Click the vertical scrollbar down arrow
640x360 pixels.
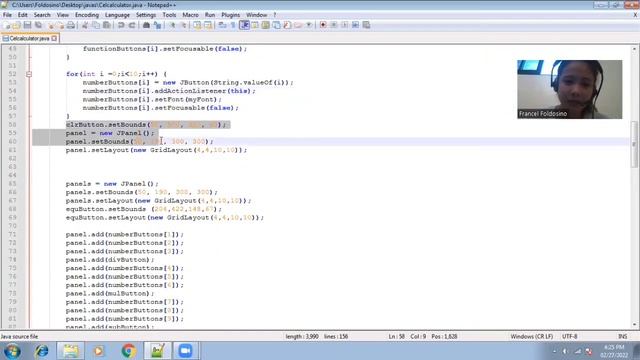[634, 325]
